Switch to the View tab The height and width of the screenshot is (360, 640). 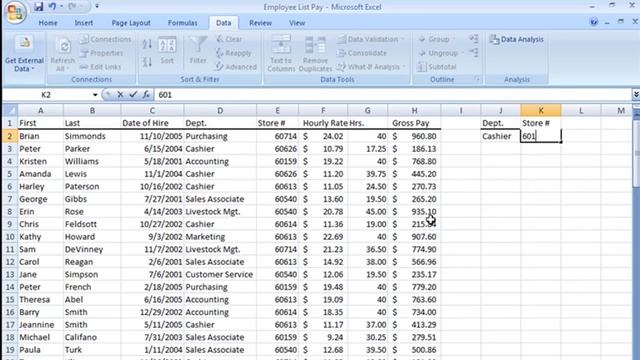[x=297, y=23]
